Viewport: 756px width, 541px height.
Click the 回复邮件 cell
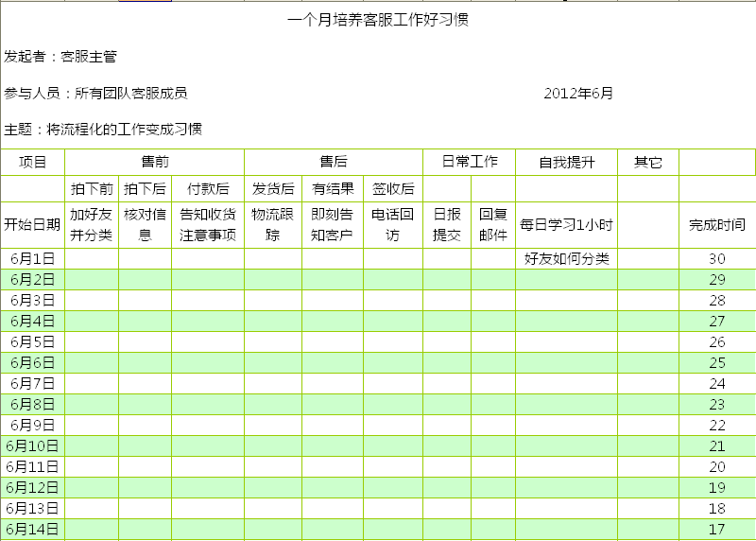click(x=493, y=225)
